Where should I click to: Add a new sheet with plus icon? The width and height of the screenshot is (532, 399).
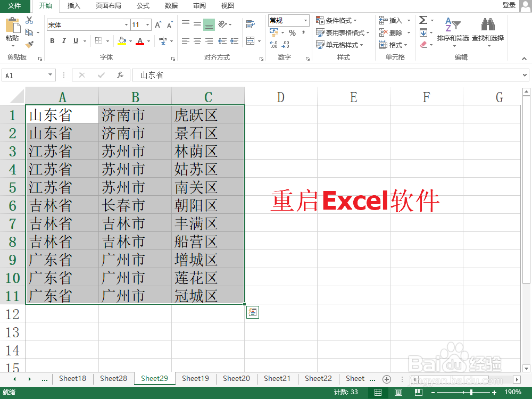click(x=386, y=379)
